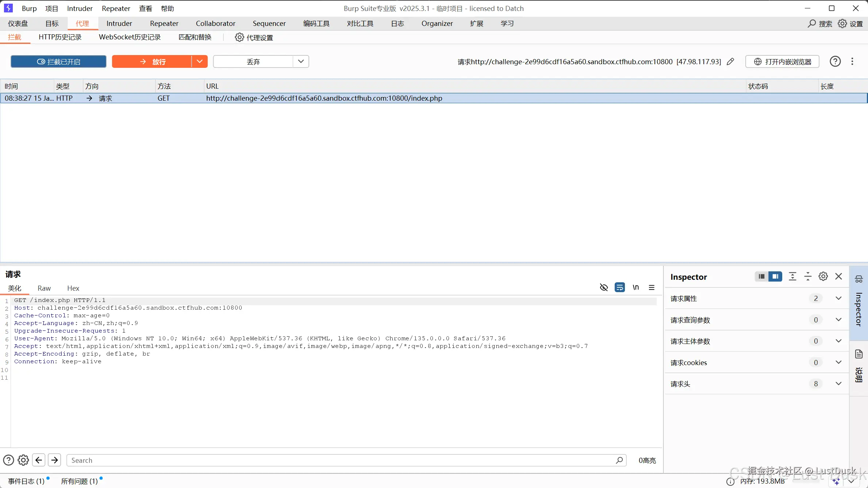
Task: Expand the 请求头 section
Action: (x=838, y=384)
